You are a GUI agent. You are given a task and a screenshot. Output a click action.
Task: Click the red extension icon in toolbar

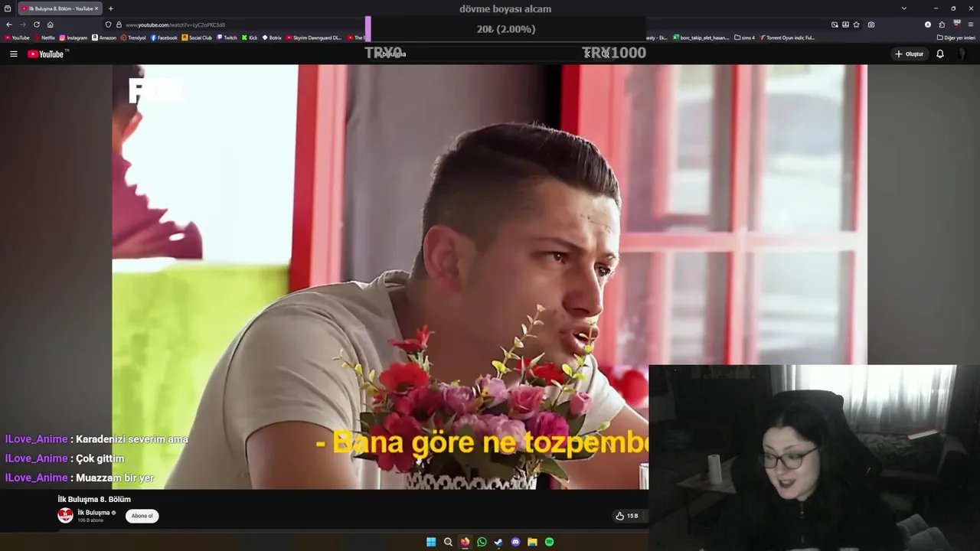pos(956,24)
